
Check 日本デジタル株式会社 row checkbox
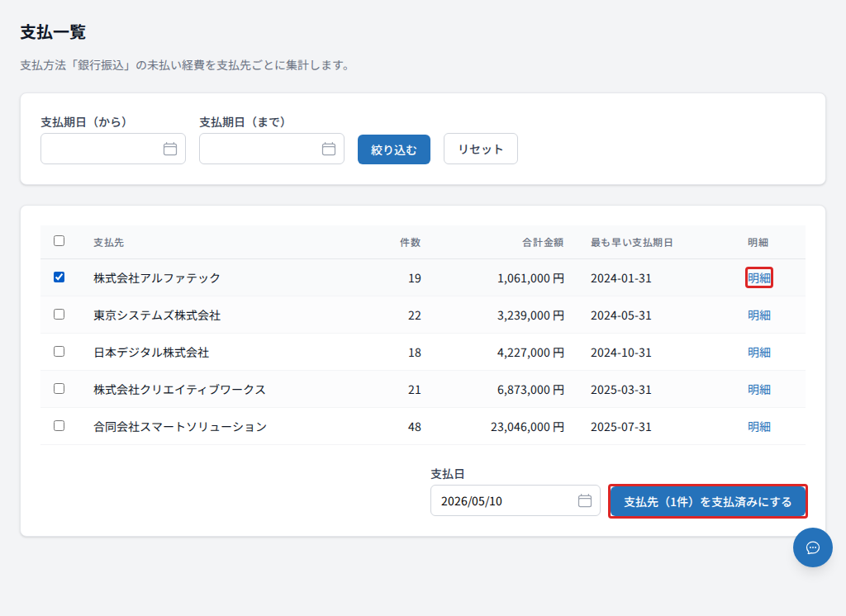coord(59,352)
